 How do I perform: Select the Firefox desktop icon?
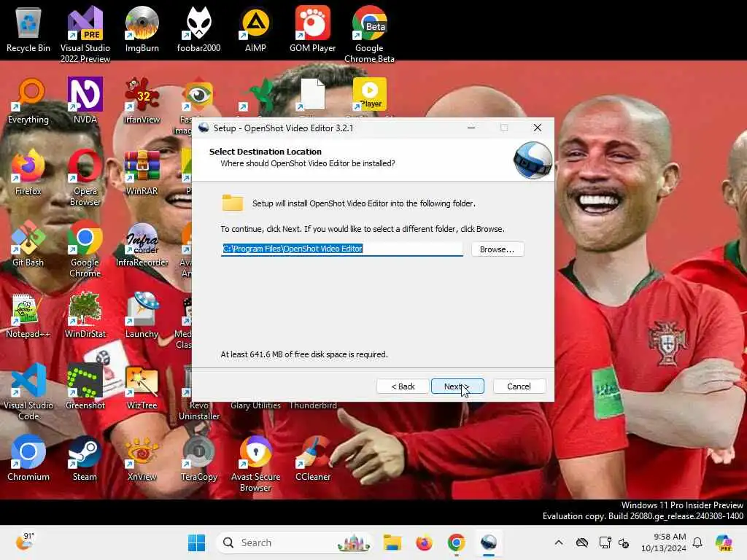28,172
